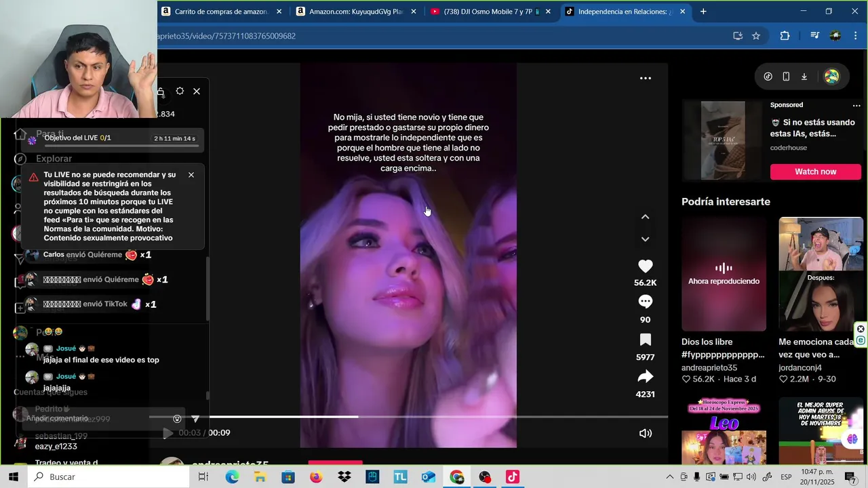Open Task View on the taskbar
868x488 pixels.
(x=203, y=476)
